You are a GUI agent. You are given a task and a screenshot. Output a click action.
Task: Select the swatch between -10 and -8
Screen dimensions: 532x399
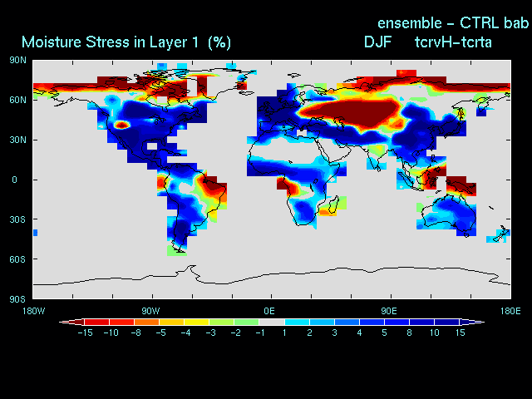[122, 322]
